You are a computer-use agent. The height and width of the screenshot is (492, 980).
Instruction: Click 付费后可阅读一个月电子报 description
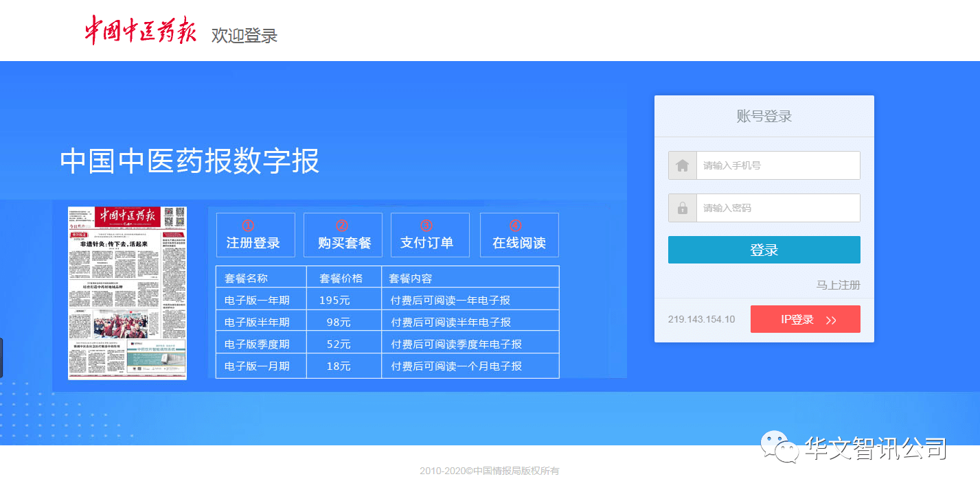(457, 366)
